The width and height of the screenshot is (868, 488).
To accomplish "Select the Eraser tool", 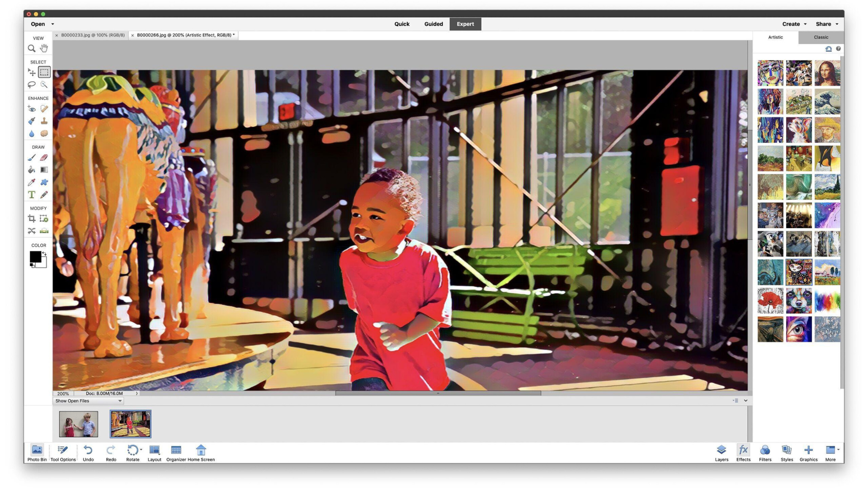I will (x=44, y=158).
